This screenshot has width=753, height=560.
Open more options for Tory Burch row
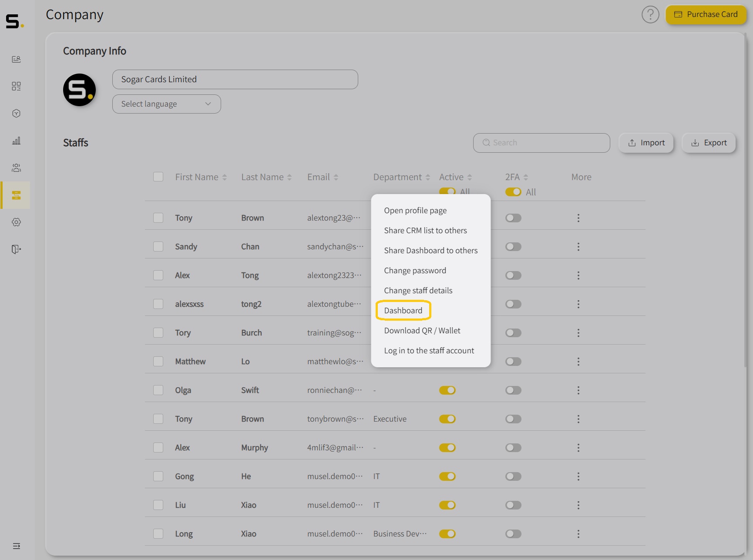tap(578, 333)
